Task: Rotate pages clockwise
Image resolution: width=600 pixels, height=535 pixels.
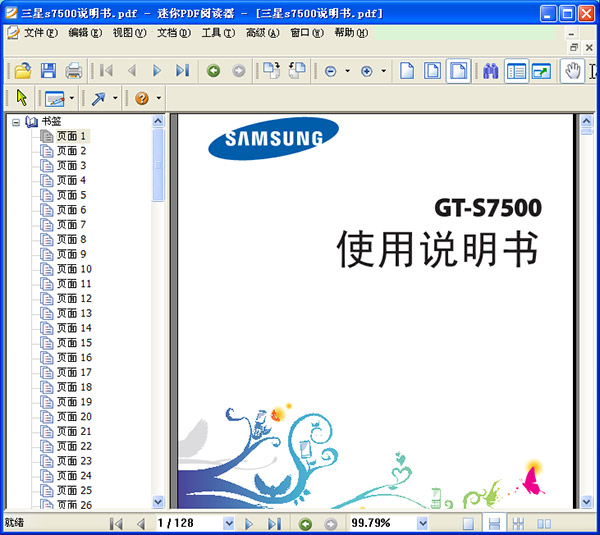Action: (272, 71)
